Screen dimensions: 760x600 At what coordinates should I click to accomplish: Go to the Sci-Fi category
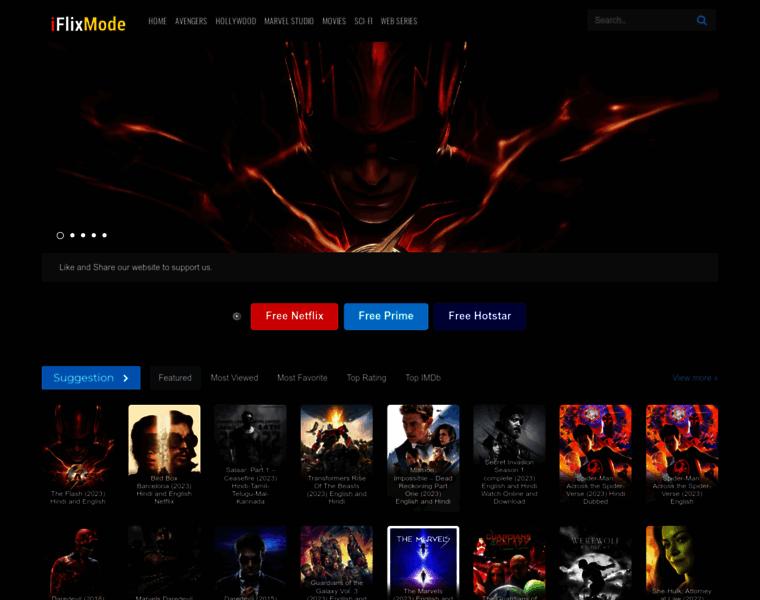click(363, 21)
